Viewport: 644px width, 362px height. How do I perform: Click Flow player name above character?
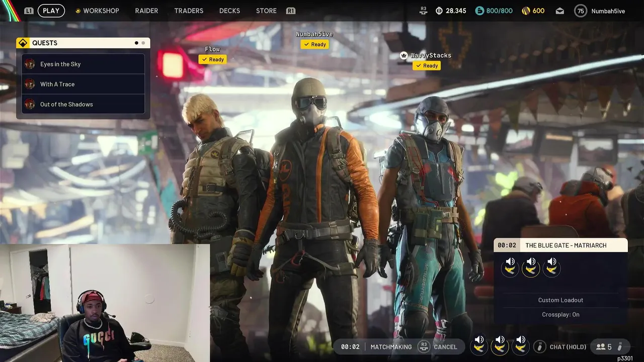point(212,49)
